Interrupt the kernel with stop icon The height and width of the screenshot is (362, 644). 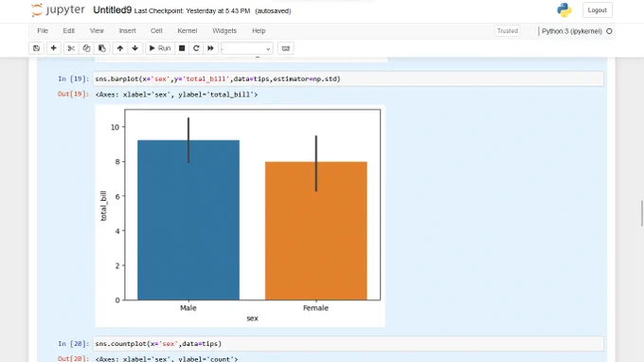click(182, 48)
